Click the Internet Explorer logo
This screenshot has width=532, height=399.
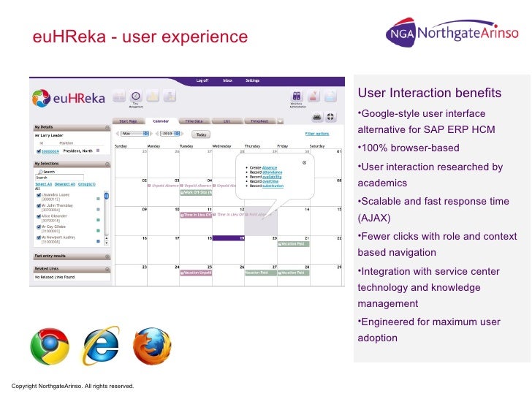pos(101,346)
